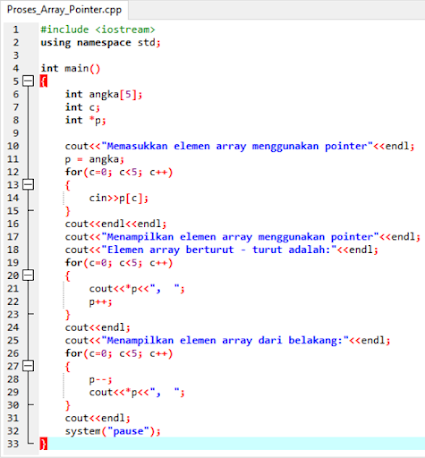This screenshot has width=425, height=458.
Task: Place cursor on '#include <iostream>' line
Action: pos(98,30)
